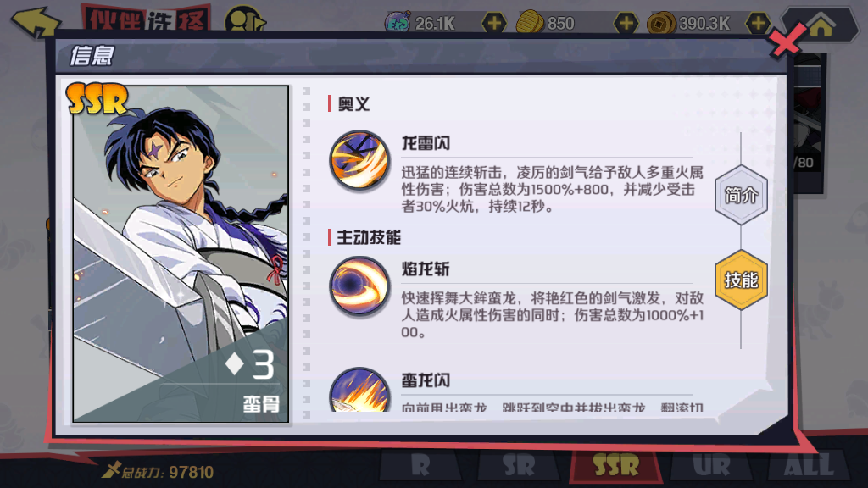Viewport: 868px width, 488px height.
Task: Filter companions by SR rarity
Action: pyautogui.click(x=518, y=465)
